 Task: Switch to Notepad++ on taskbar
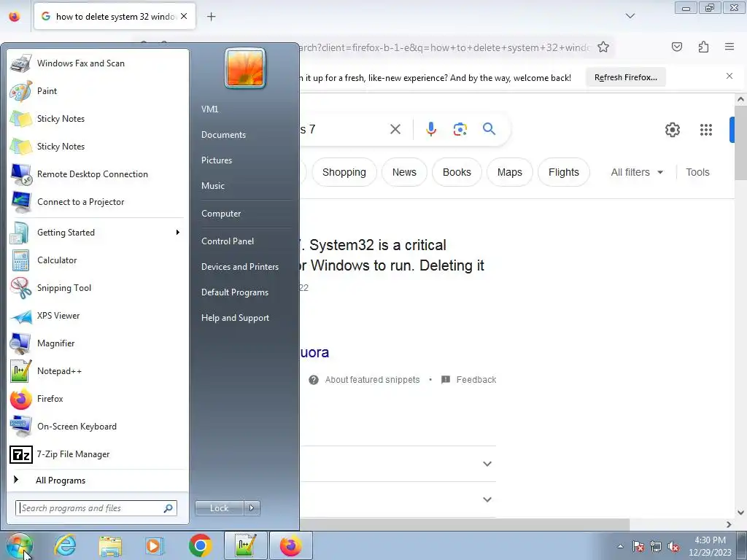click(x=245, y=545)
